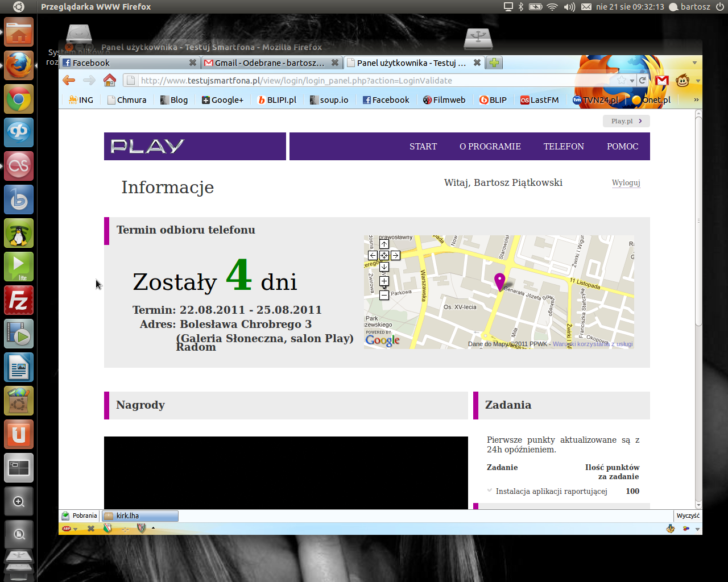Zoom in on the Google map
Image resolution: width=728 pixels, height=582 pixels.
click(384, 281)
